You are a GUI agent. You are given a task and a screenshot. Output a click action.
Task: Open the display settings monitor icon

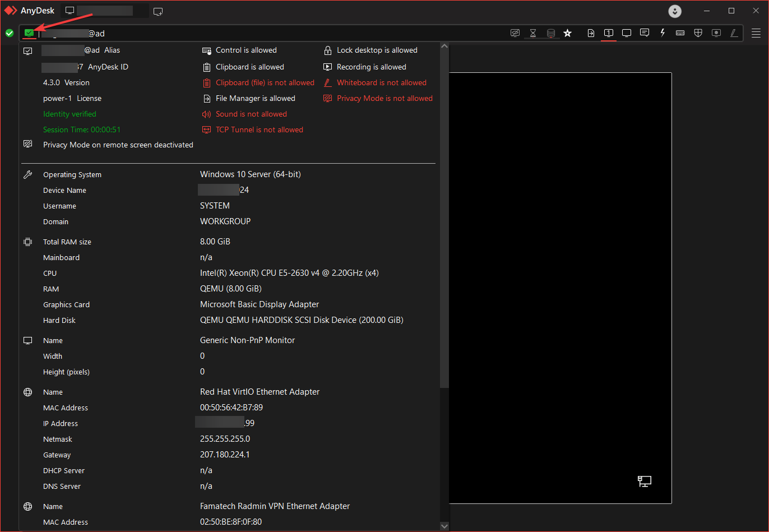click(627, 33)
